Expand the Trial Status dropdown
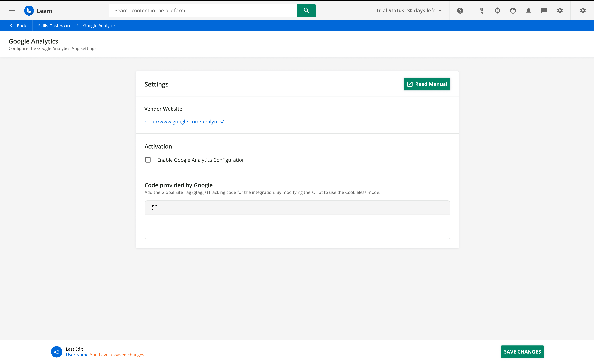 coord(409,11)
